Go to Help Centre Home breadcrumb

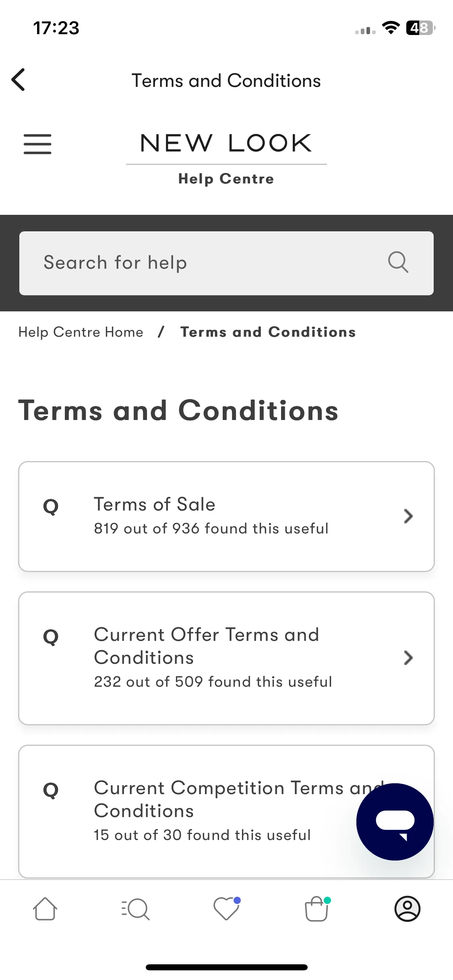81,332
